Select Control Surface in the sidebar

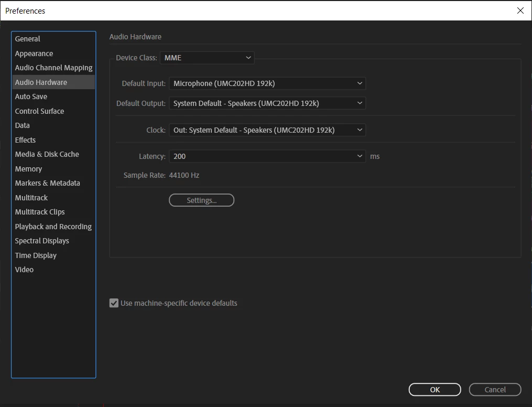53,111
